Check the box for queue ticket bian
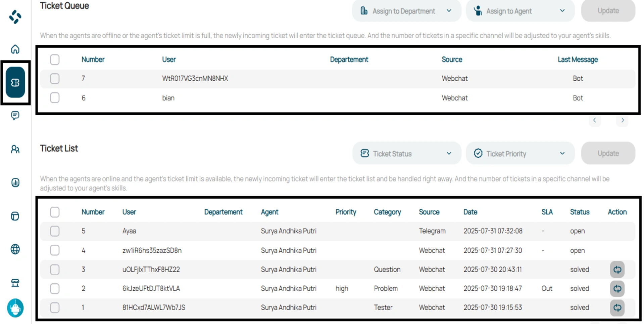644x324 pixels. [55, 98]
